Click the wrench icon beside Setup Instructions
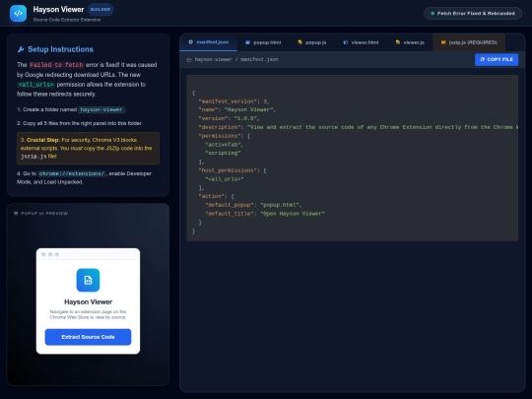This screenshot has height=399, width=532. [21, 49]
